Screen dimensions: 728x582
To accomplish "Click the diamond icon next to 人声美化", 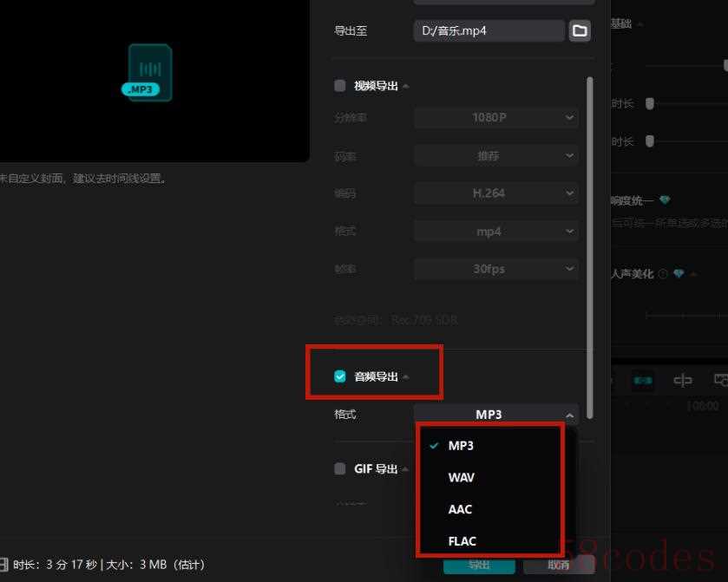I will 679,274.
